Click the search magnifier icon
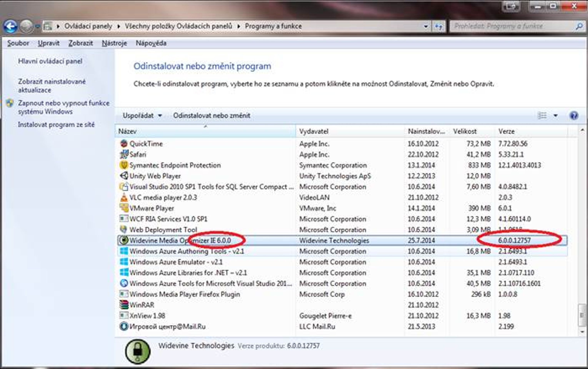Image resolution: width=588 pixels, height=369 pixels. (579, 26)
